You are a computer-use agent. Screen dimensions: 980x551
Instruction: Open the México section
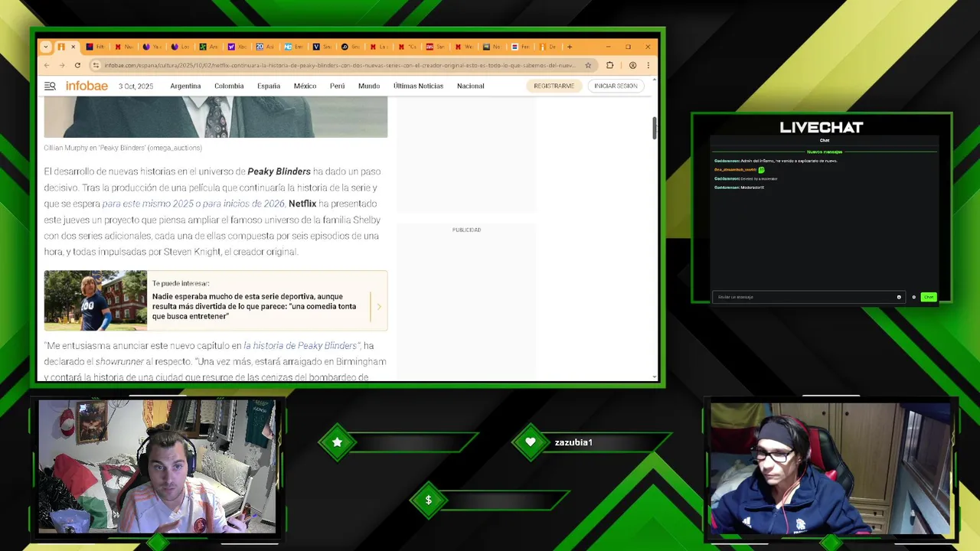coord(305,86)
